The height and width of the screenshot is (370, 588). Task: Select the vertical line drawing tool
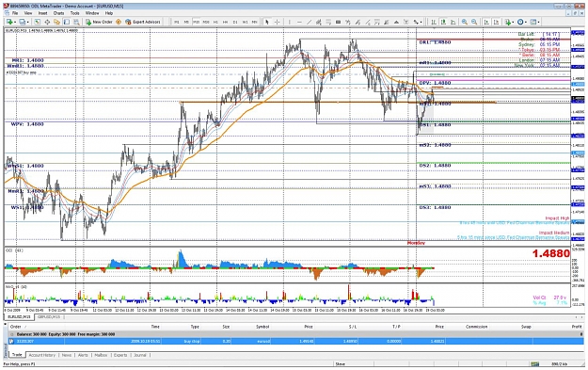[x=290, y=22]
